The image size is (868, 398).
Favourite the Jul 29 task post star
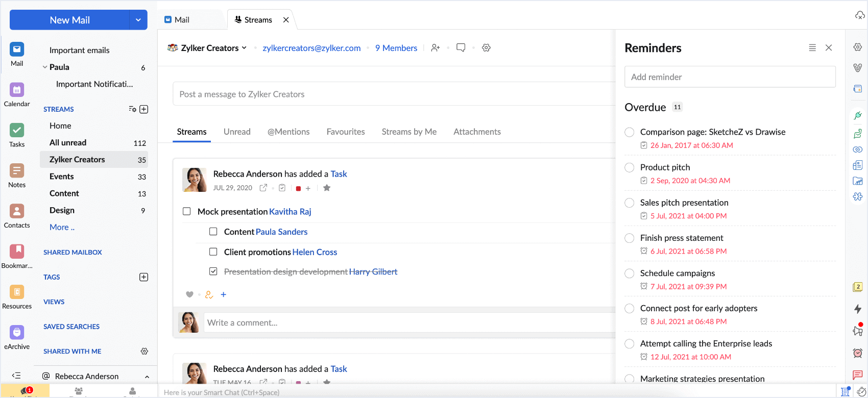pyautogui.click(x=327, y=188)
